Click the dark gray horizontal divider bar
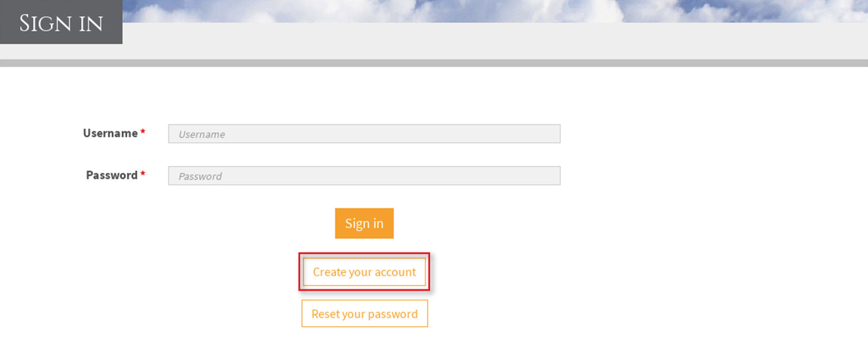 click(x=434, y=63)
